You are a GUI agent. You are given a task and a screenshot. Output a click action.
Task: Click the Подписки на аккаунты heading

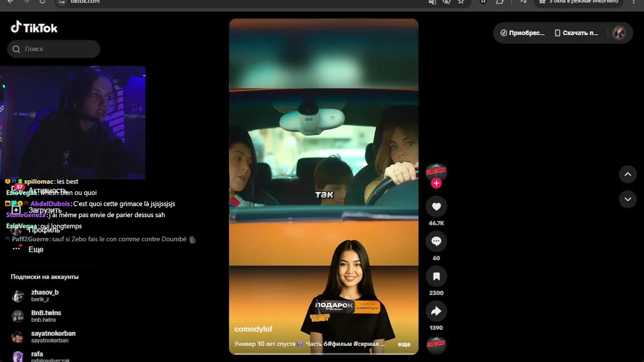[x=45, y=277]
